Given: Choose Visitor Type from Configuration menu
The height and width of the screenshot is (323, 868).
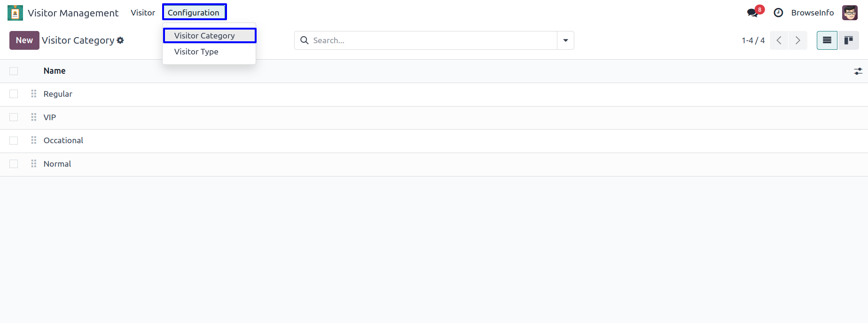Looking at the screenshot, I should [x=196, y=52].
